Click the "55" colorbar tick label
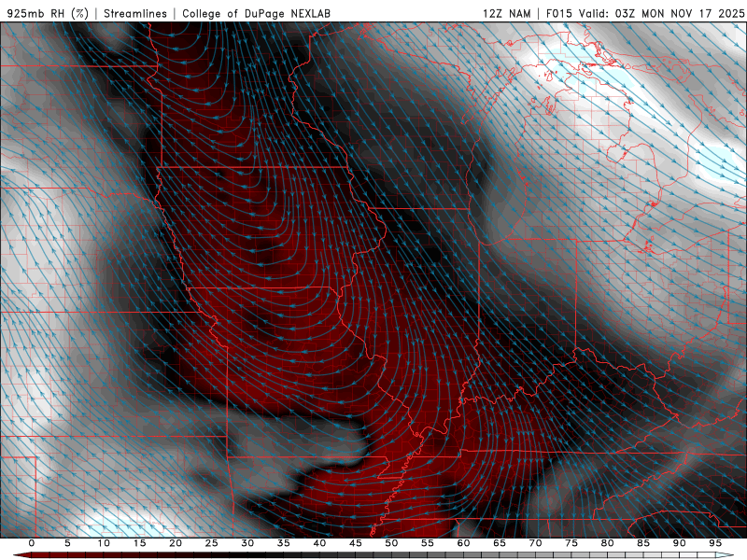Screen dimensions: 747x560 pyautogui.click(x=428, y=543)
